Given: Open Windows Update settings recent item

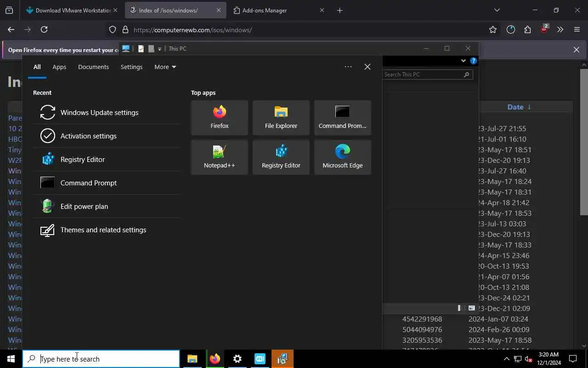Looking at the screenshot, I should coord(107,112).
